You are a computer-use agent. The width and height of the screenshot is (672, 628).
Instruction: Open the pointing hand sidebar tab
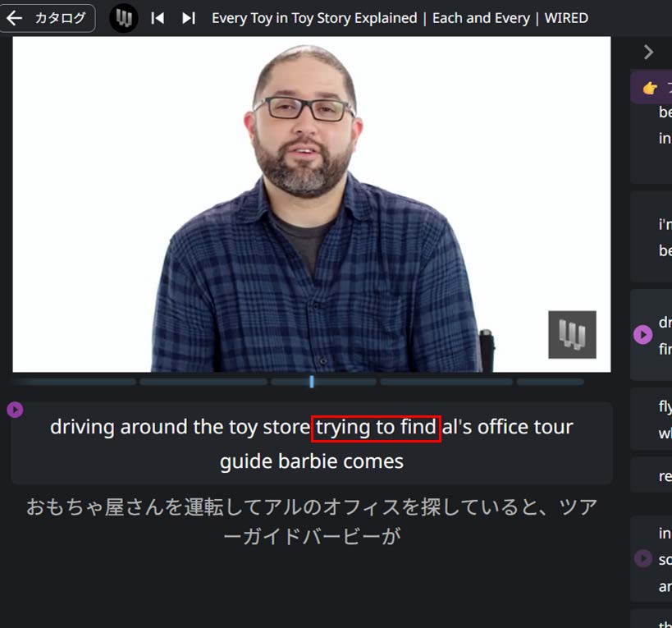(x=651, y=88)
